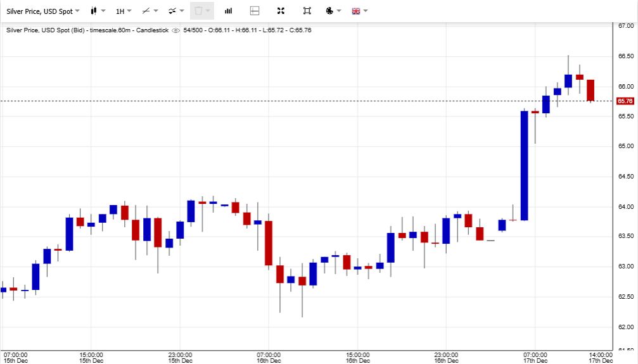This screenshot has height=364, width=638.
Task: Click the 64.00 price axis label
Action: pyautogui.click(x=626, y=206)
